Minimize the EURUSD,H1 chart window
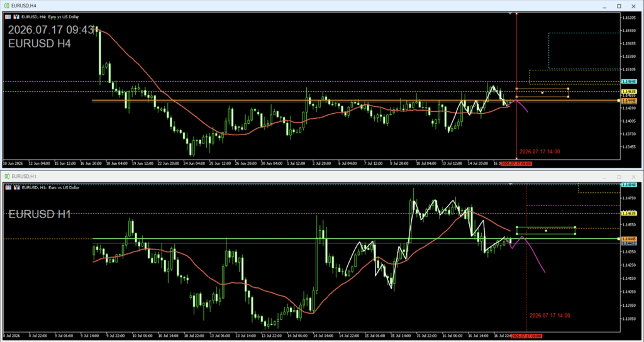The height and width of the screenshot is (342, 644). [x=606, y=177]
